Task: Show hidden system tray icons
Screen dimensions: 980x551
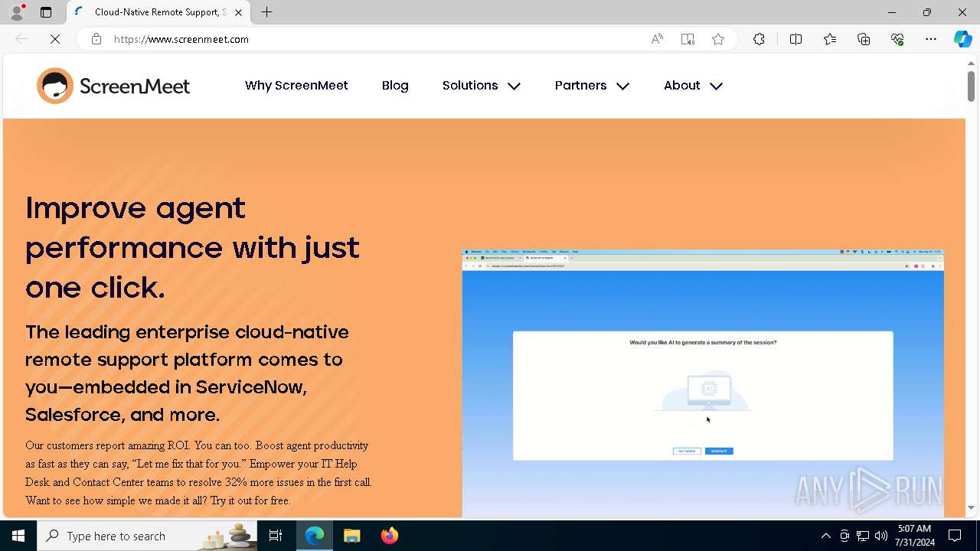Action: 825,536
